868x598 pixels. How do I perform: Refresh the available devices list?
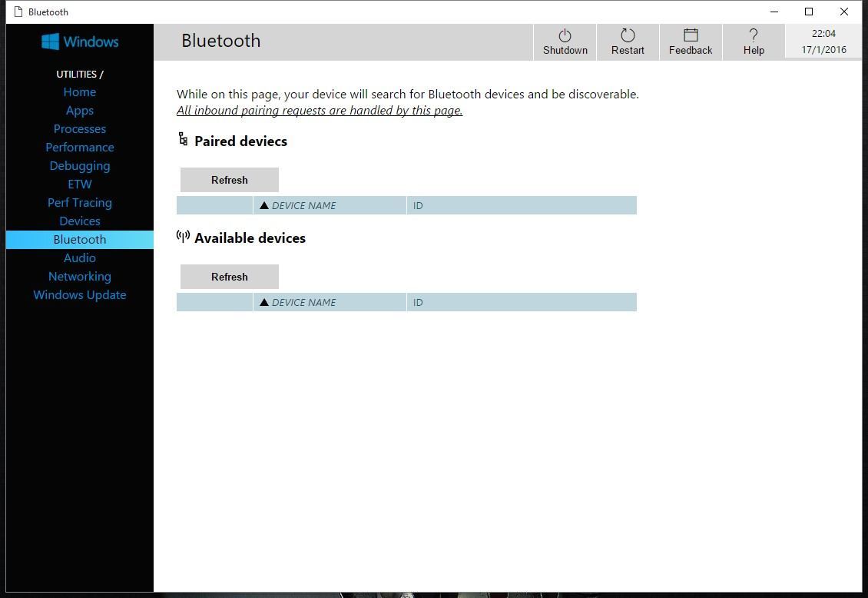(x=229, y=276)
